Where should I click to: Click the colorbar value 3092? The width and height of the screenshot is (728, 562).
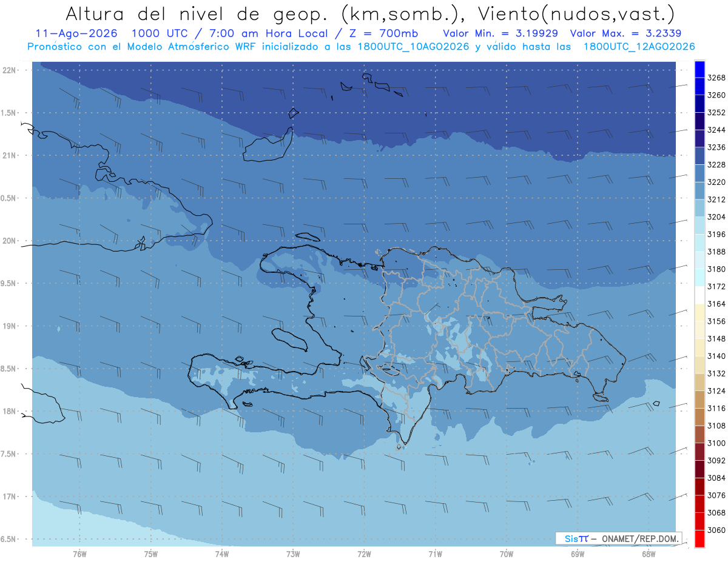coord(716,461)
